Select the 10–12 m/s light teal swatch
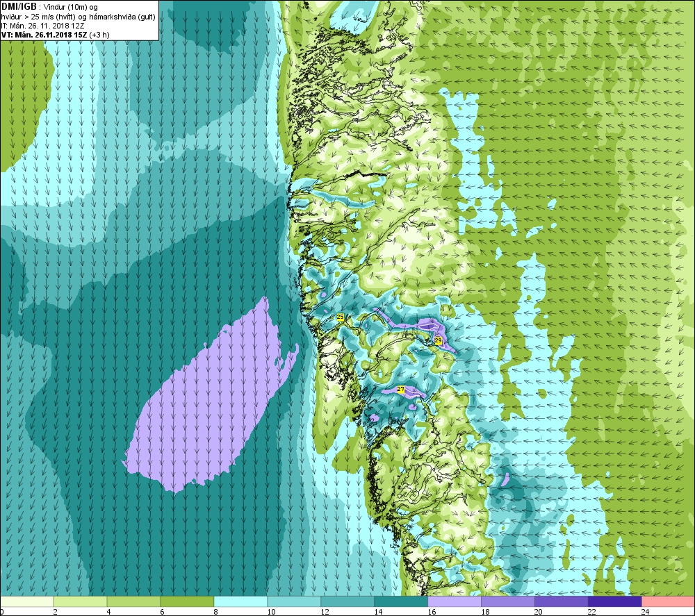Screen dimensions: 695x616 (x=294, y=601)
